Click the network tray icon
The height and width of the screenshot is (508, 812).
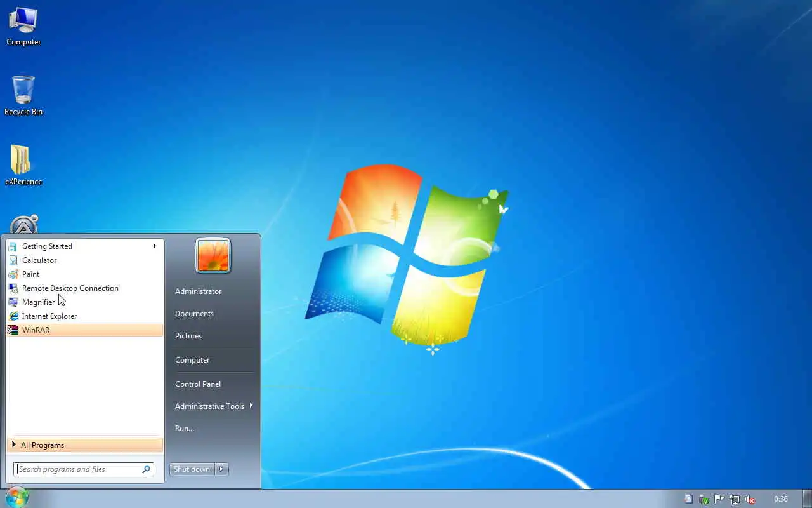click(x=735, y=499)
